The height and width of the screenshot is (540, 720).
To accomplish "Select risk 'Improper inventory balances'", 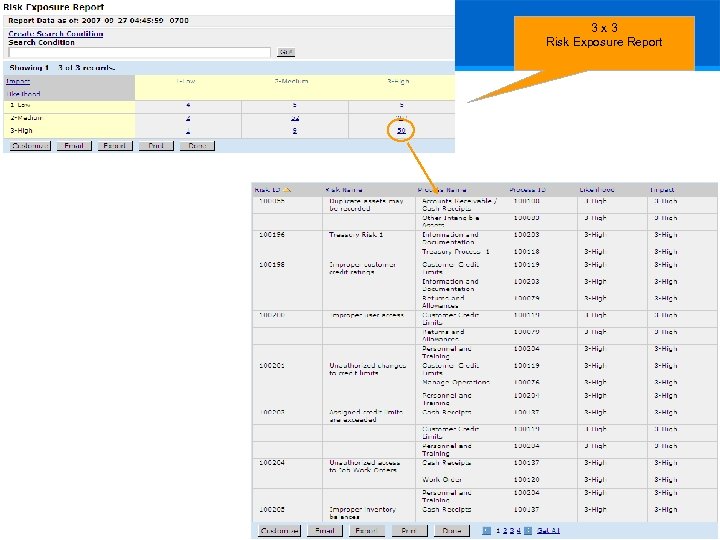I will 362,513.
